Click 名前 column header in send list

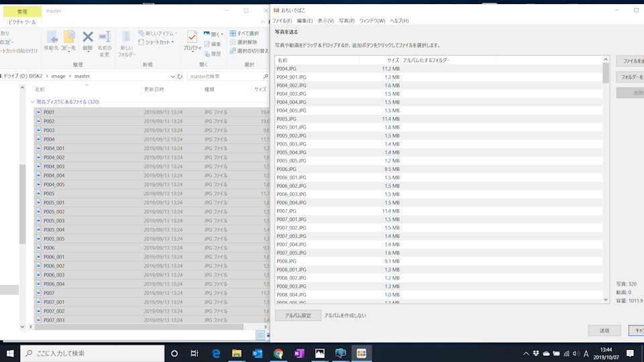point(317,60)
